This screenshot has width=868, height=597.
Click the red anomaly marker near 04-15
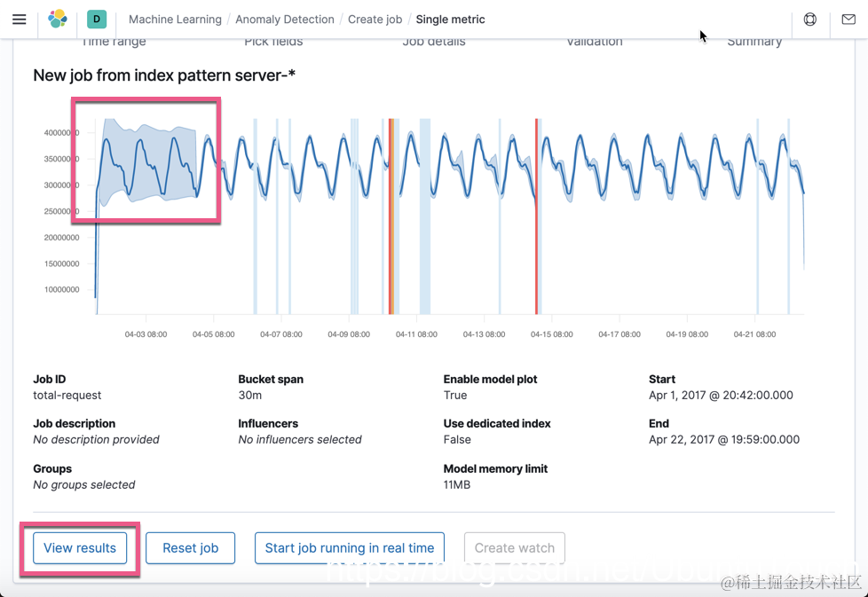point(536,217)
